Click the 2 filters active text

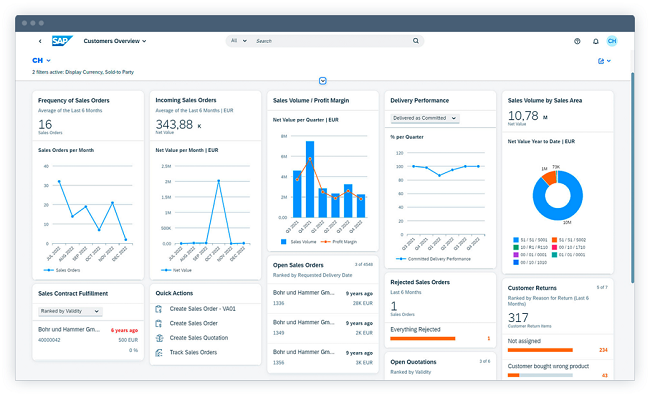pyautogui.click(x=83, y=72)
